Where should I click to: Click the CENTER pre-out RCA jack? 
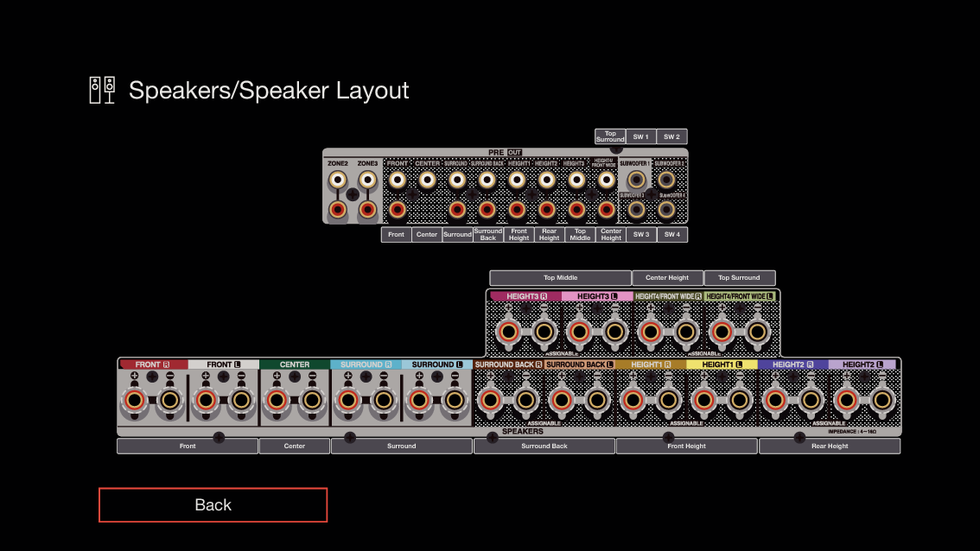click(427, 180)
